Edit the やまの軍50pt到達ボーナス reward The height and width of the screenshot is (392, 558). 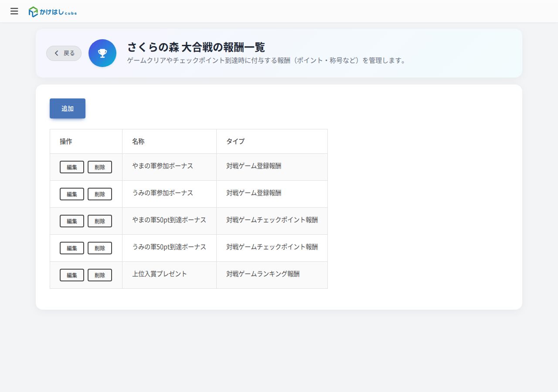coord(72,221)
